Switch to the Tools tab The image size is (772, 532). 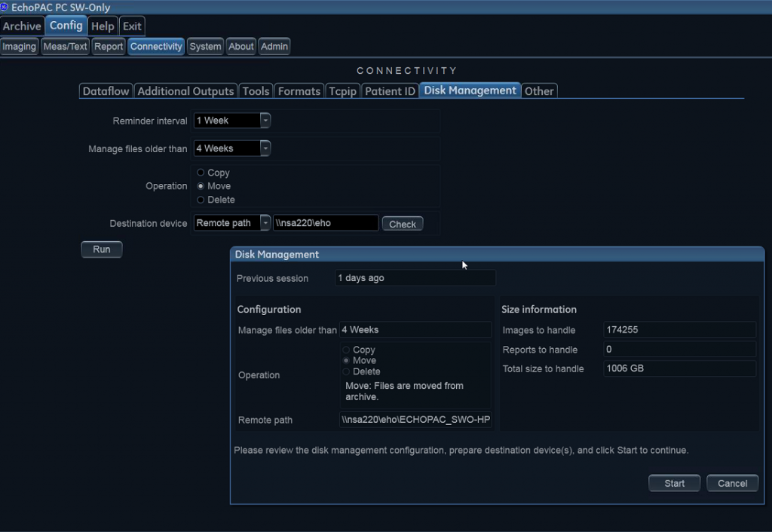click(x=256, y=91)
